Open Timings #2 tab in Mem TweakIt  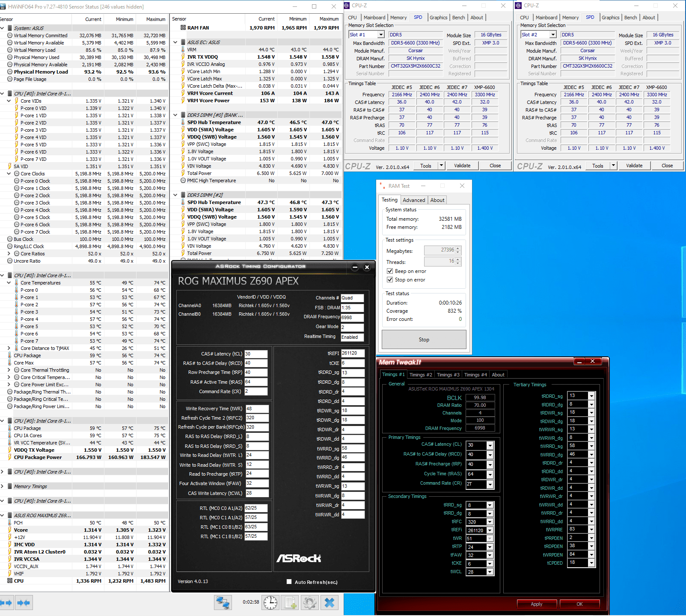[421, 375]
